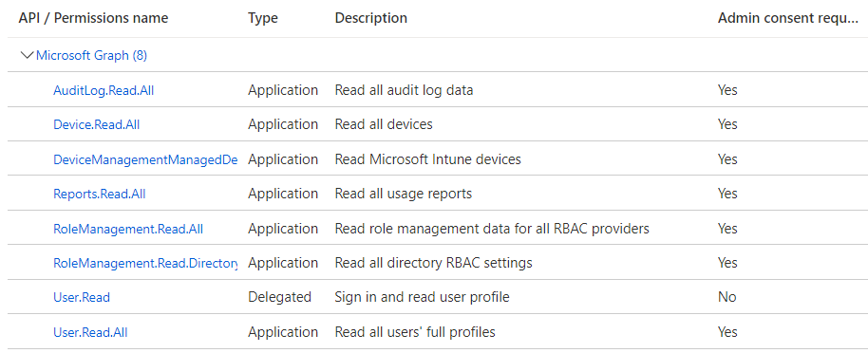This screenshot has width=868, height=353.
Task: Select 'Read all devices' description
Action: (384, 124)
